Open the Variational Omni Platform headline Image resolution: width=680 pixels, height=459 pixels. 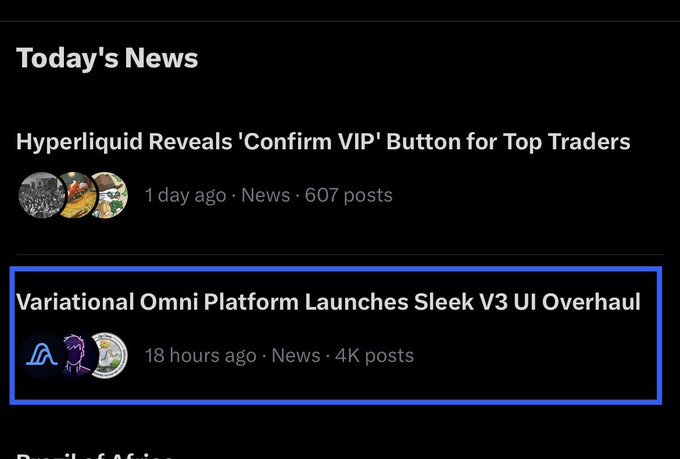click(328, 302)
